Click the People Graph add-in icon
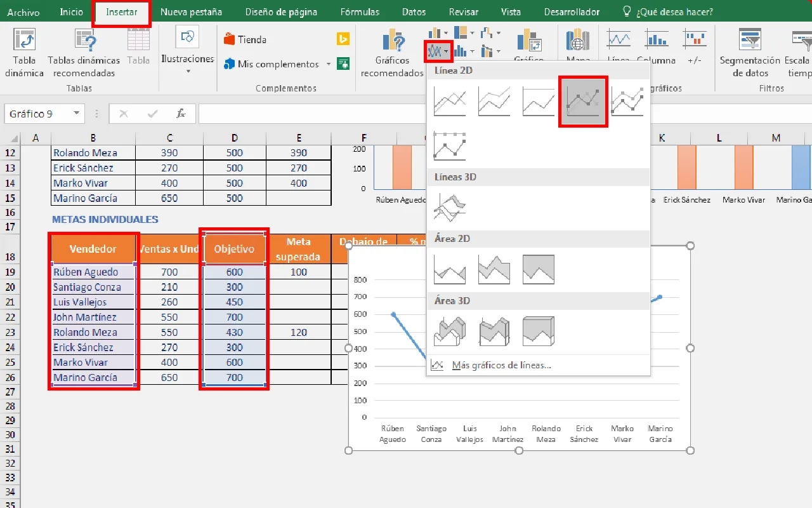The height and width of the screenshot is (508, 812). [x=343, y=63]
